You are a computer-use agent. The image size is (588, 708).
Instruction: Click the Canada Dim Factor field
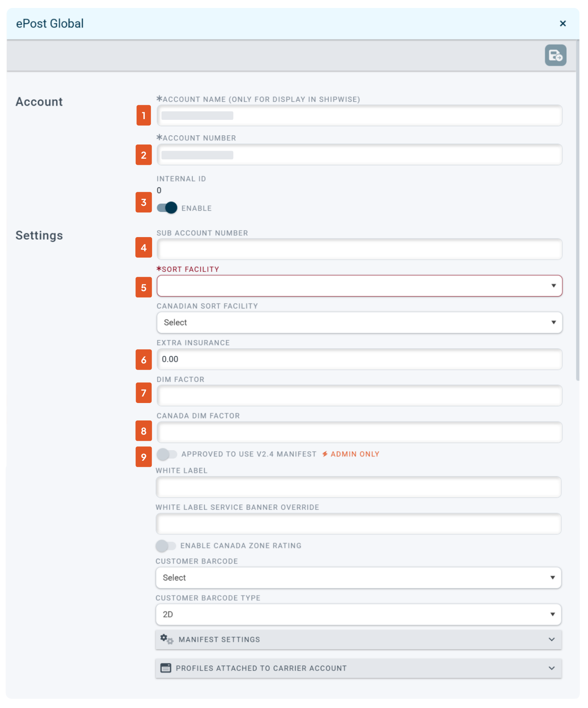(x=359, y=432)
